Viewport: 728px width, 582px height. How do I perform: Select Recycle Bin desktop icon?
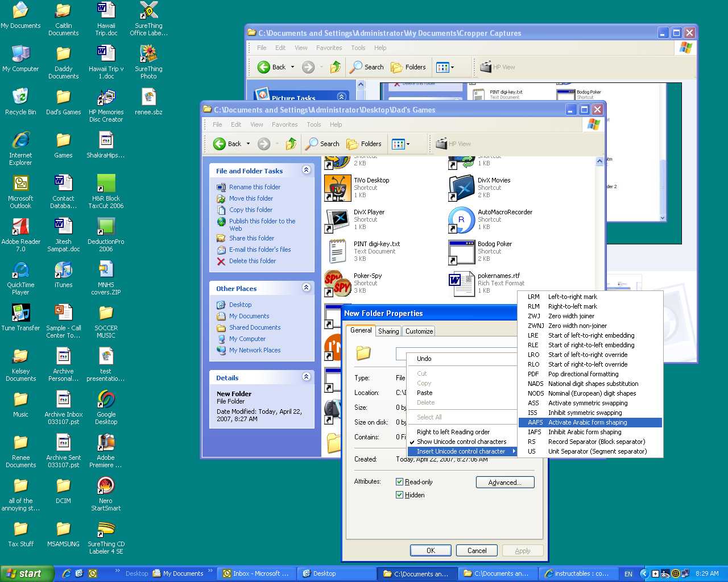click(20, 102)
